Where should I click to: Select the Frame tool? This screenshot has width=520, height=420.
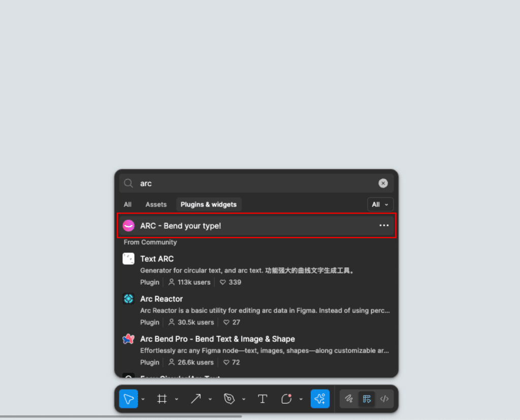click(x=162, y=399)
